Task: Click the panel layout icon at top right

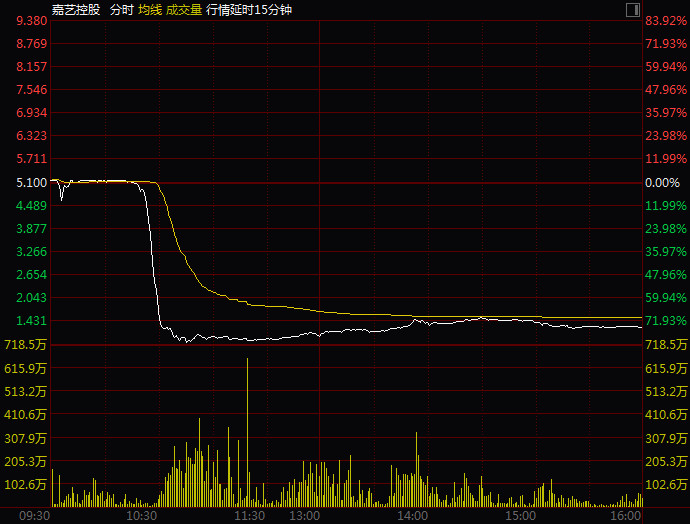Action: click(x=632, y=9)
